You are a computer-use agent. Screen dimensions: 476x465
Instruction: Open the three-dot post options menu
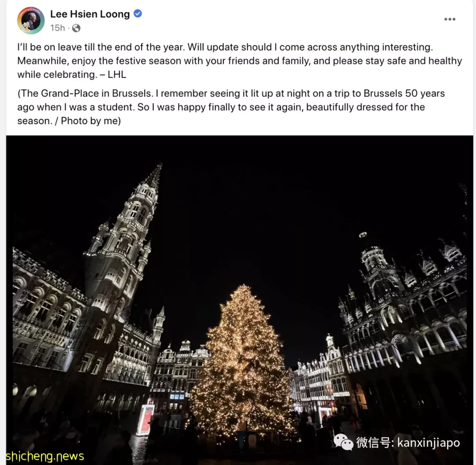[449, 19]
